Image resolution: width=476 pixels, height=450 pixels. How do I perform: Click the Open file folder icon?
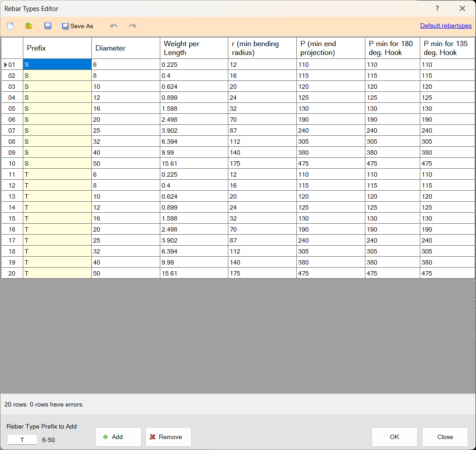(x=29, y=26)
